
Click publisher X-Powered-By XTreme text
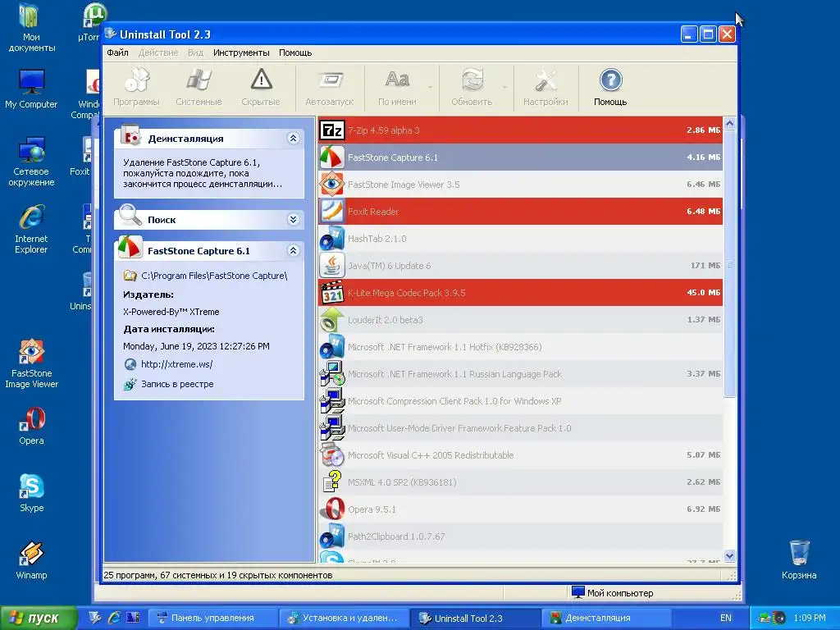coord(171,312)
